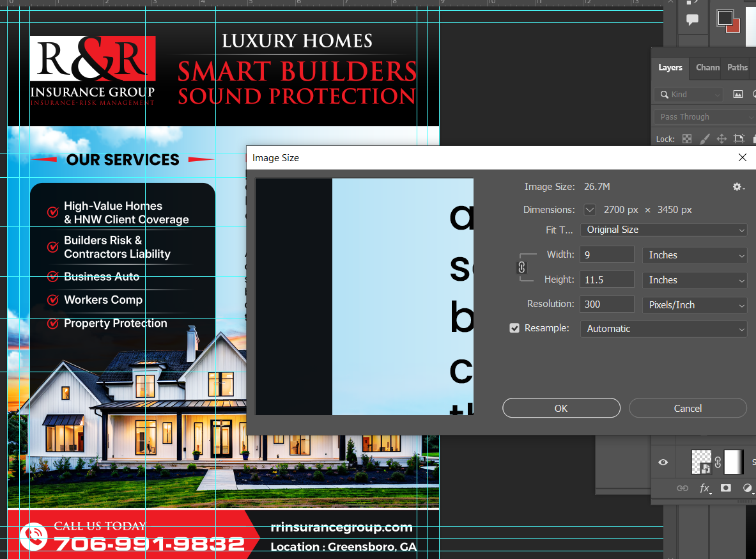
Task: Open the Kind layer filter dropdown
Action: (688, 95)
